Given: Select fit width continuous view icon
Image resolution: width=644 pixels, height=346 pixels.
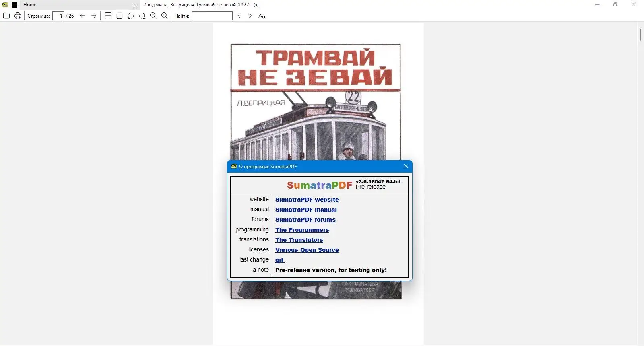Looking at the screenshot, I should click(x=108, y=16).
